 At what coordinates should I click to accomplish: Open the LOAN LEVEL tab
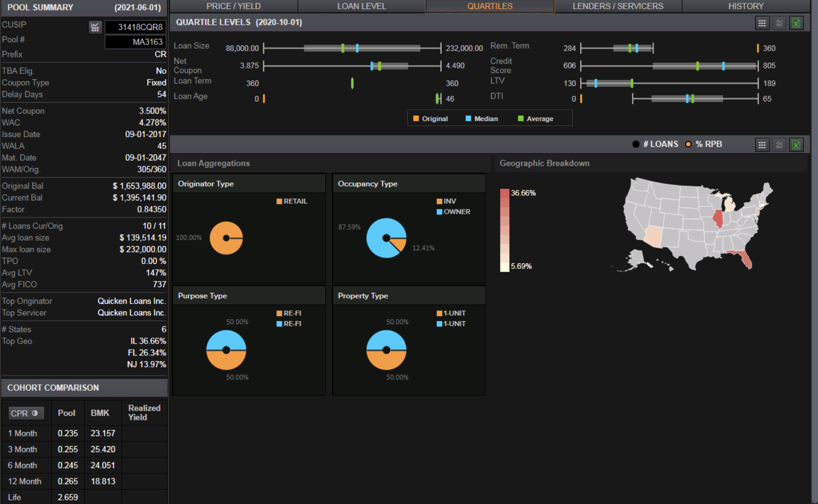pos(361,6)
